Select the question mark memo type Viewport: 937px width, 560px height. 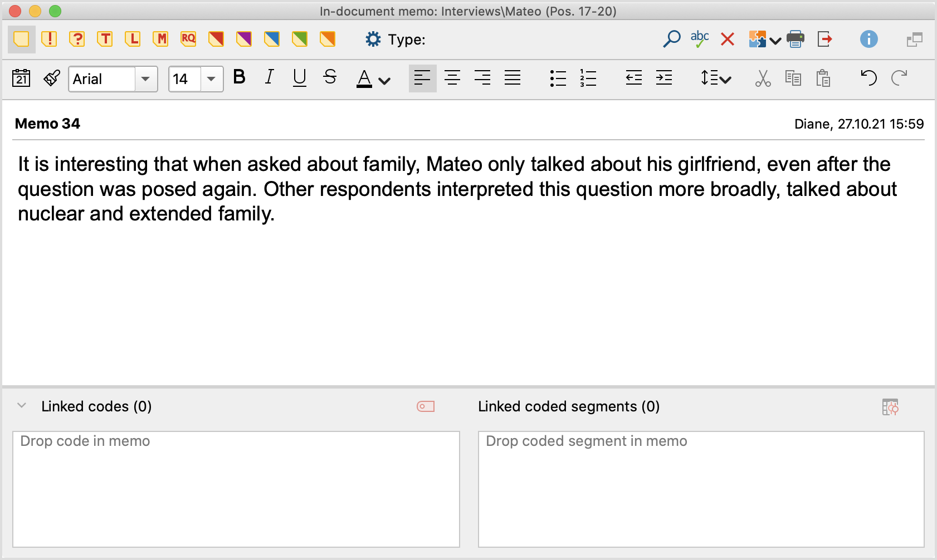pos(77,39)
